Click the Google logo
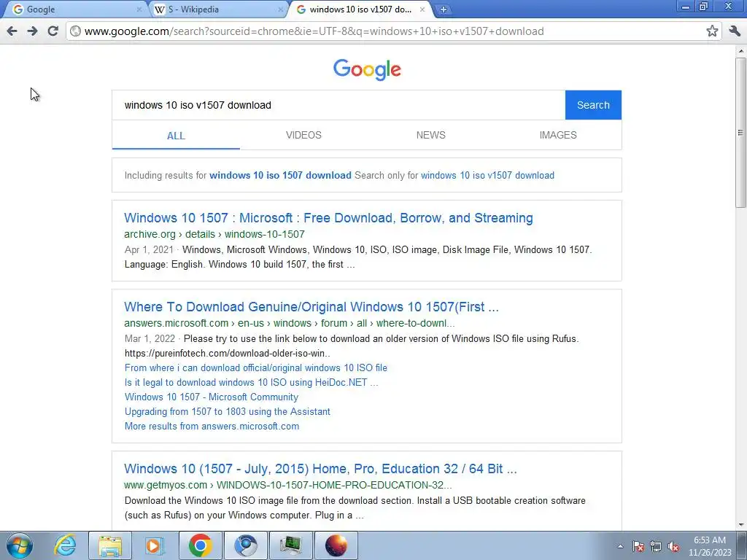 pos(367,69)
